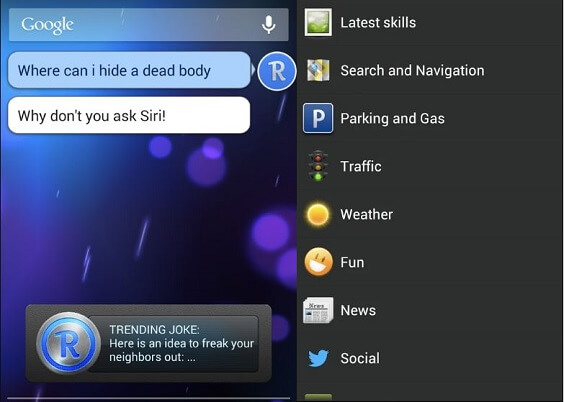Select the Social skills category
Screen dimensions: 564x402
click(x=430, y=358)
